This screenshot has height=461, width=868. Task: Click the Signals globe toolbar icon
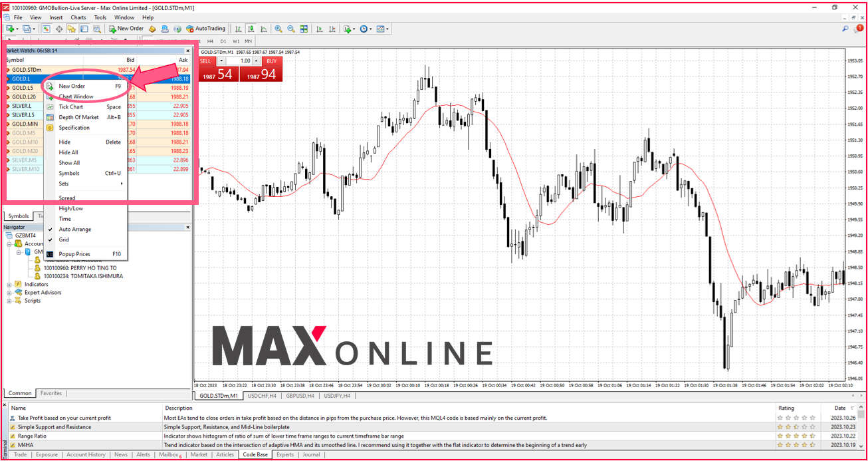[177, 29]
